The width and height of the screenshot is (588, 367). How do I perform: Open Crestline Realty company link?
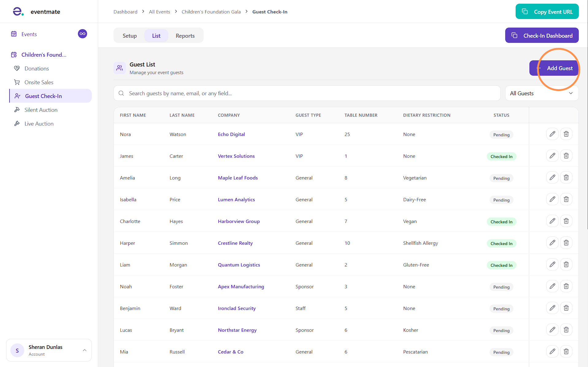point(235,243)
